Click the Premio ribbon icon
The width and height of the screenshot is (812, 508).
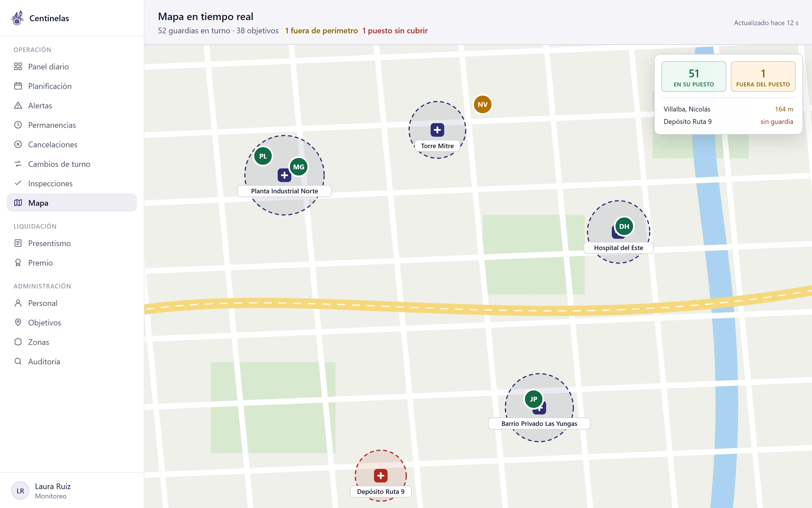(18, 262)
